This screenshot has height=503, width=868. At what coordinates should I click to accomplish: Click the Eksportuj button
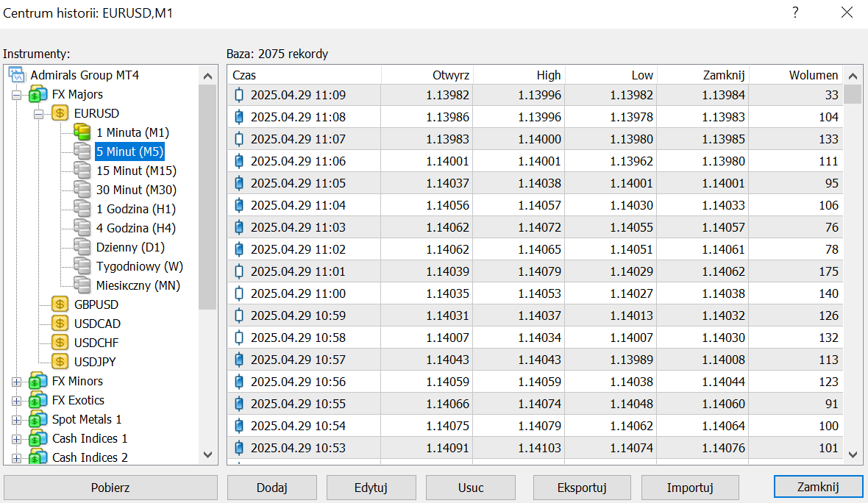click(x=582, y=488)
